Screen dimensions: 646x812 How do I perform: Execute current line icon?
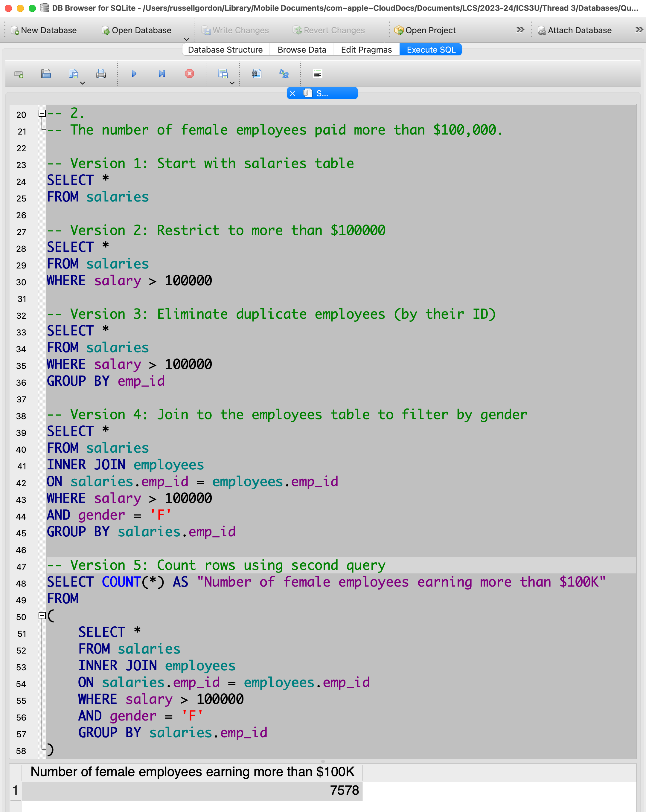pos(162,74)
